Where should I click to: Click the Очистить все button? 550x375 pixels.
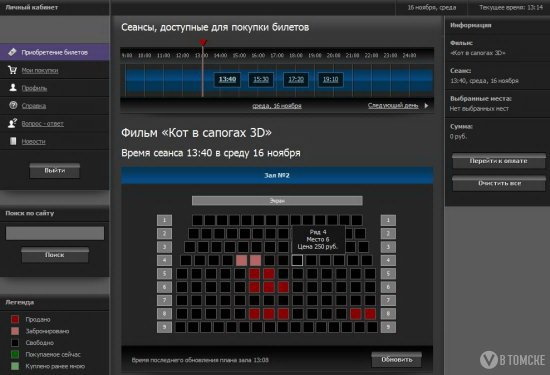coord(498,183)
